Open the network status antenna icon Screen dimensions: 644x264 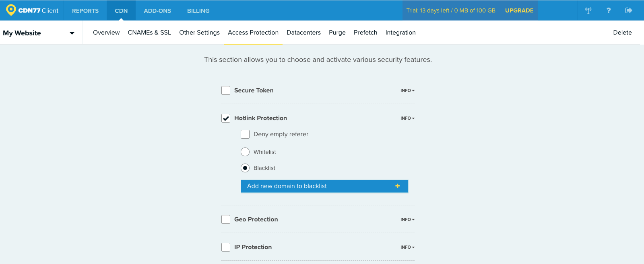[x=588, y=10]
